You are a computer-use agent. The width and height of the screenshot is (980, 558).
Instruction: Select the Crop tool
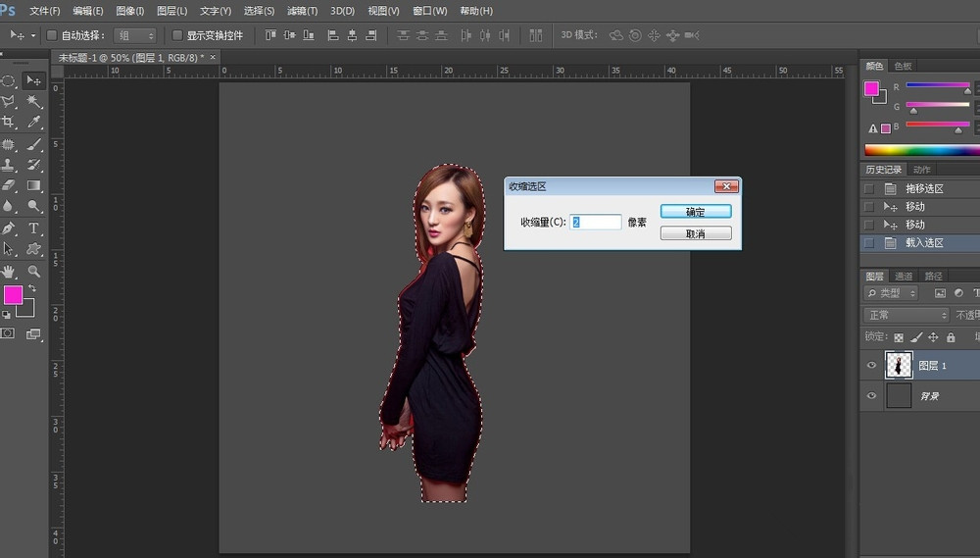click(x=9, y=123)
